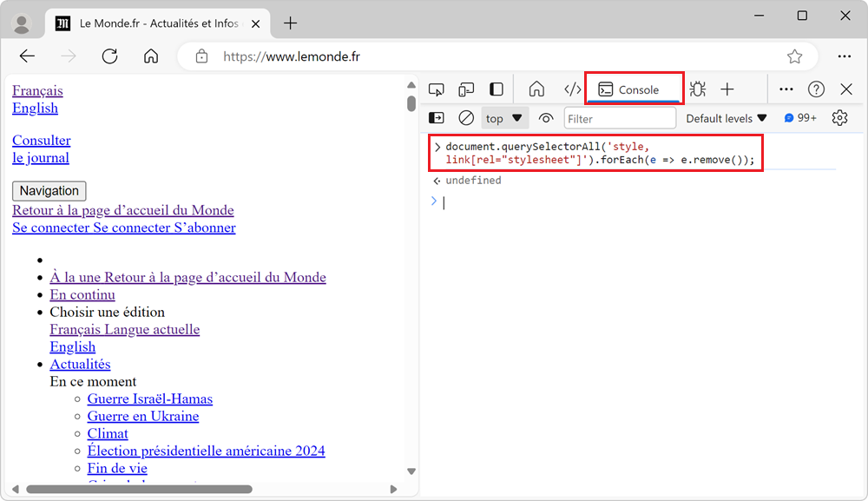The height and width of the screenshot is (501, 868).
Task: Open the Français link at top
Action: (x=37, y=90)
